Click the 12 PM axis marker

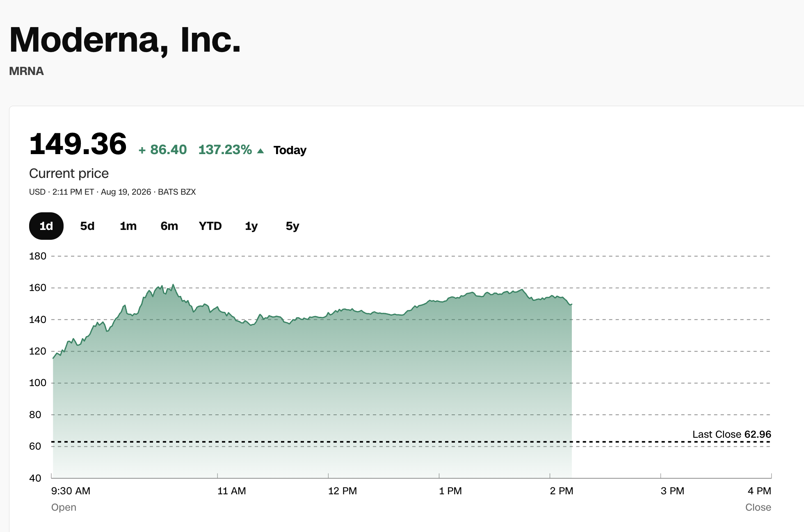click(x=343, y=491)
